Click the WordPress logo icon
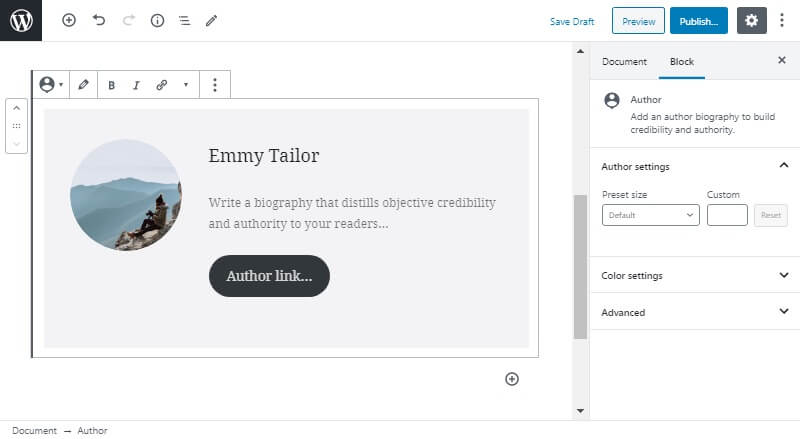Viewport: 800px width, 439px height. [21, 20]
